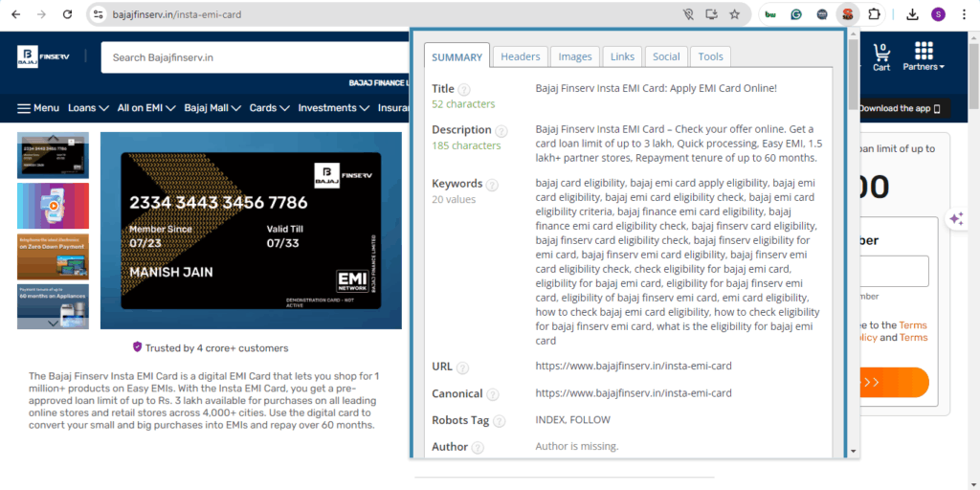Click the help icon next to Title
This screenshot has height=490, width=980.
tap(464, 89)
